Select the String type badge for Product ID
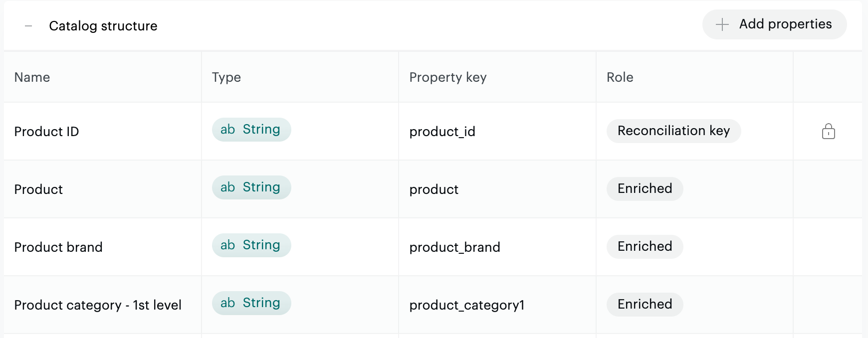Screen dimensions: 868x338 251,129
